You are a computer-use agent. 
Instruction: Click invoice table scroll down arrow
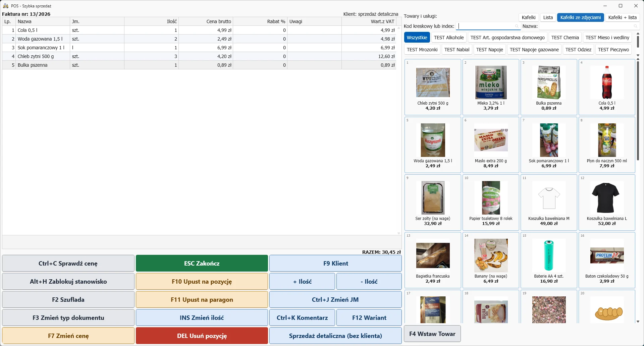coord(399,233)
